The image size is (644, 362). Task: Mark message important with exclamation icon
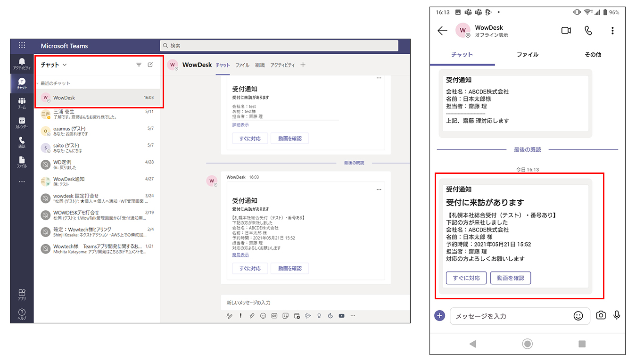coord(241,316)
